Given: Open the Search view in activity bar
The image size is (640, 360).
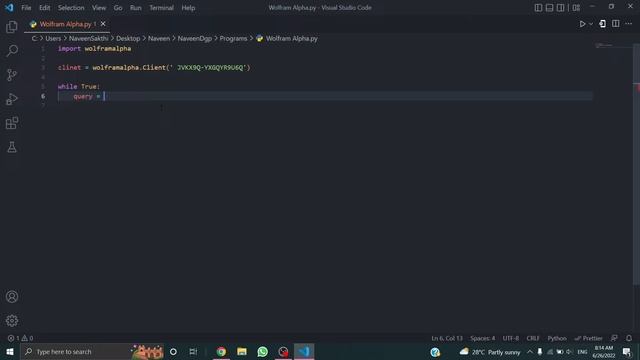Looking at the screenshot, I should (12, 51).
